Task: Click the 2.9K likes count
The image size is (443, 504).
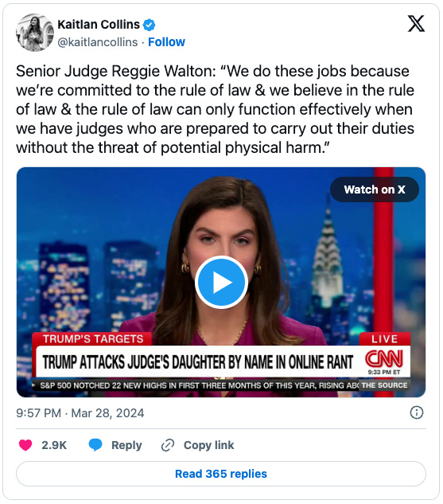Action: [54, 445]
